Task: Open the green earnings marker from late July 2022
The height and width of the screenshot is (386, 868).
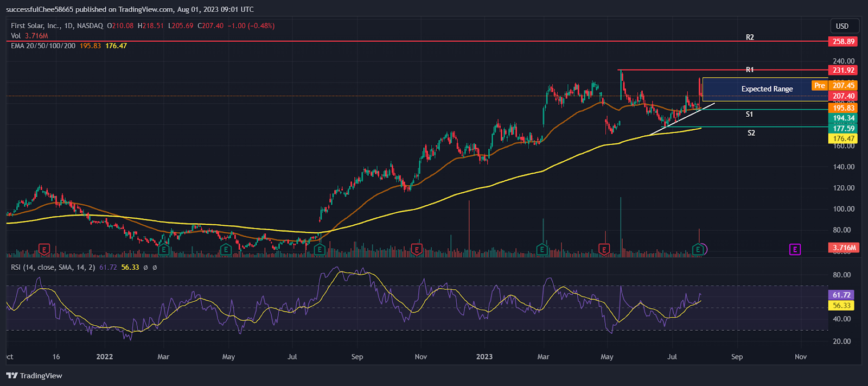Action: click(x=320, y=250)
